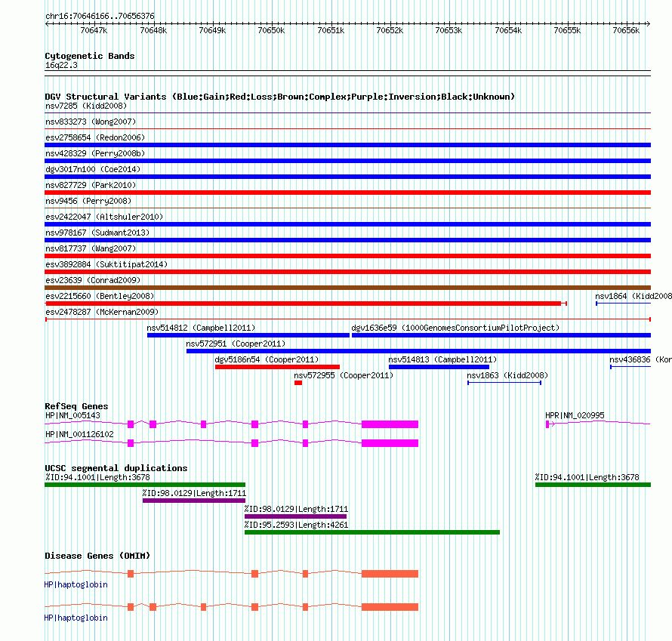Click the esv2758654 (Redon2006) gain bar

point(347,145)
